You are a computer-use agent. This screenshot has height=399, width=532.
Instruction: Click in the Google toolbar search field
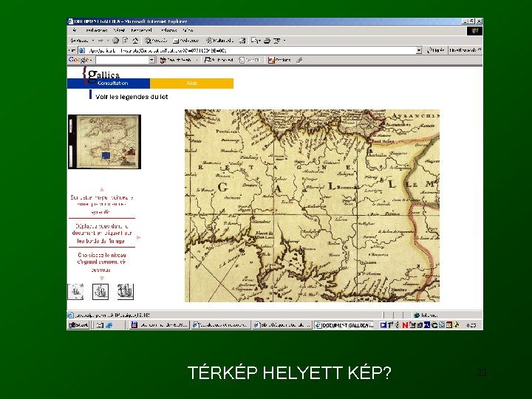tap(123, 60)
